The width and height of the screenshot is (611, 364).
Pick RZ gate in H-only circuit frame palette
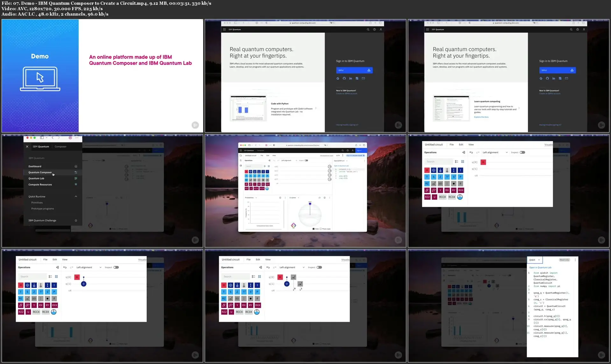click(x=427, y=184)
